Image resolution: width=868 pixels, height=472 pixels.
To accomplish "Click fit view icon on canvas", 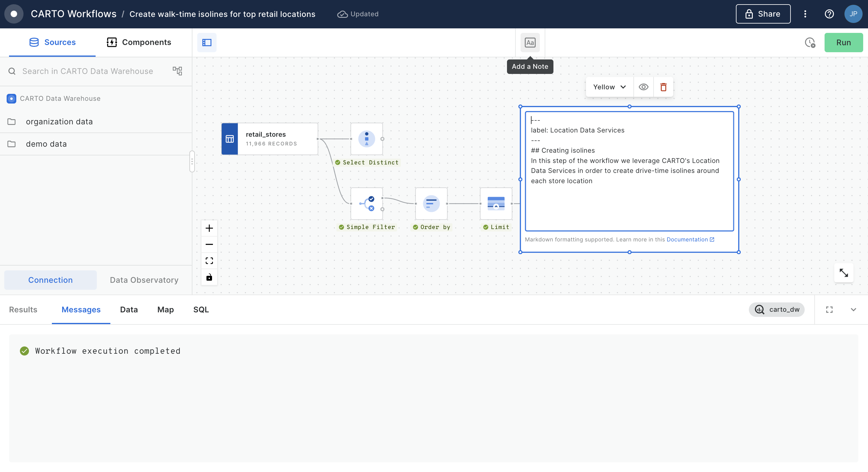I will (x=209, y=261).
